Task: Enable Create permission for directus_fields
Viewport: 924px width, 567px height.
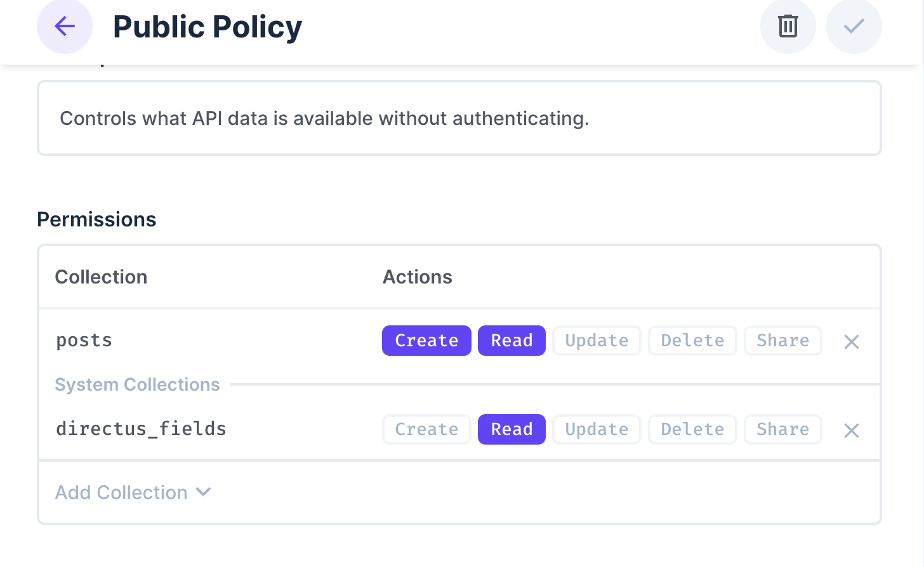Action: pos(426,429)
